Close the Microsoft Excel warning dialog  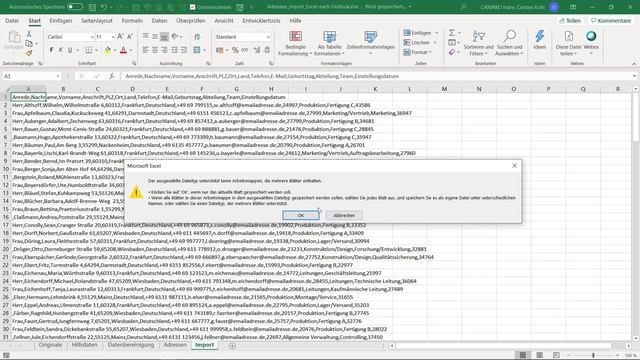pyautogui.click(x=514, y=166)
